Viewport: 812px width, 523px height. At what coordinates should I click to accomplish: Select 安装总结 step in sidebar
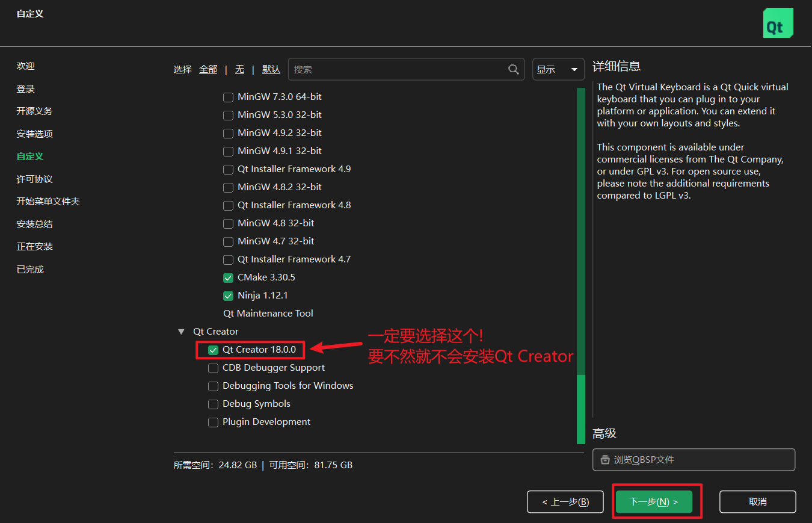pyautogui.click(x=35, y=224)
